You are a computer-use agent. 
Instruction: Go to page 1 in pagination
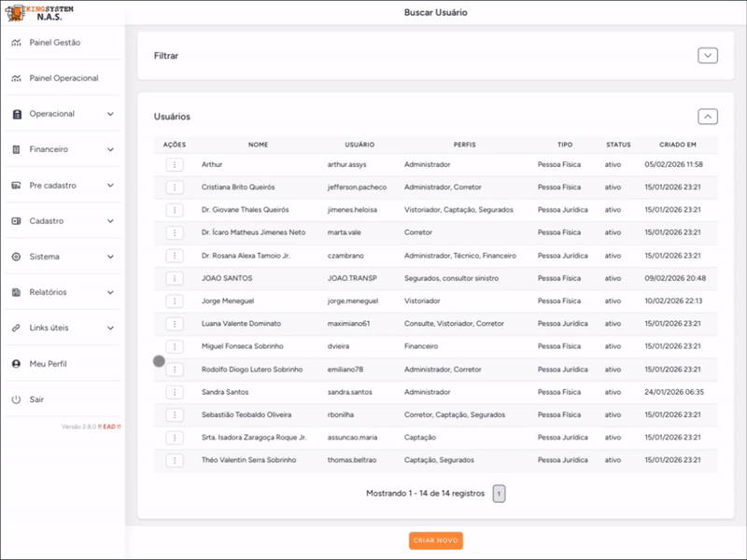coord(499,494)
